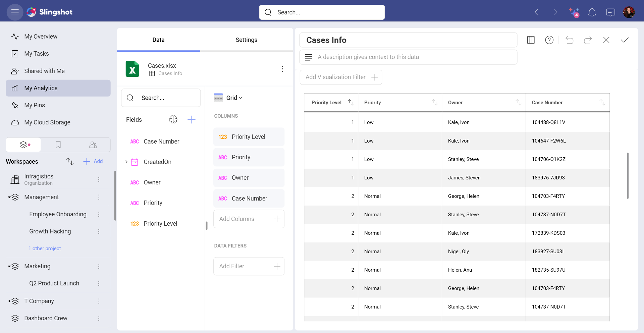Open the view-data table icon beside the title
Image resolution: width=644 pixels, height=333 pixels.
(x=531, y=40)
